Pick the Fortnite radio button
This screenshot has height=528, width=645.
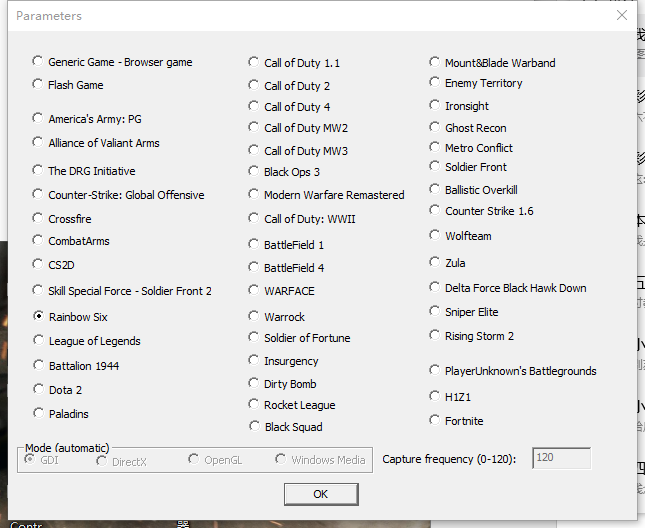(x=435, y=421)
